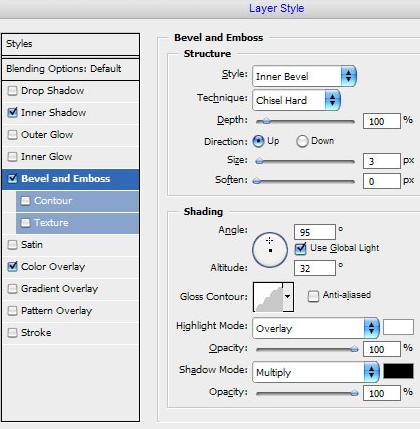Select the Pattern Overlay style row
This screenshot has height=429, width=420.
[x=70, y=311]
